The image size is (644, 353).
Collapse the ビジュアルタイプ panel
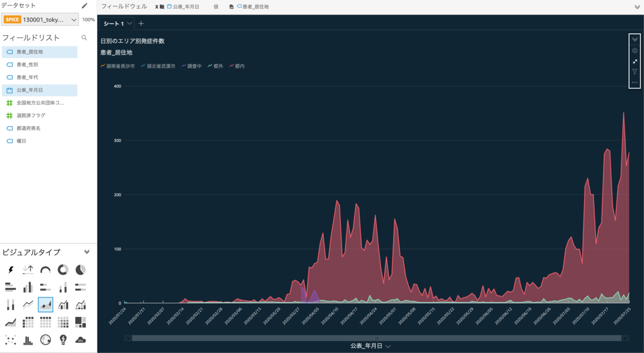(87, 252)
